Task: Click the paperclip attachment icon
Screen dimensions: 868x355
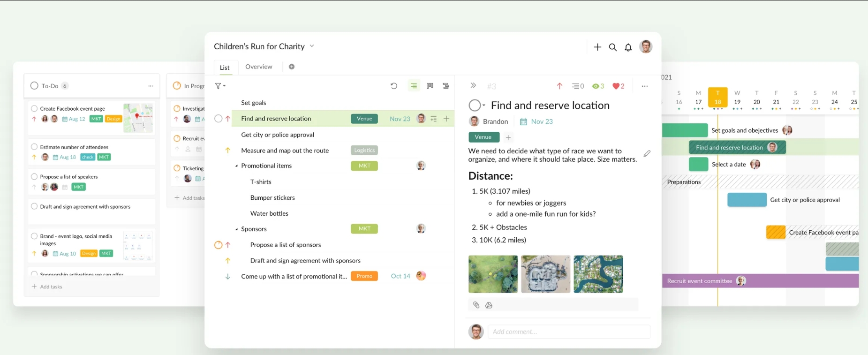Action: click(x=476, y=305)
